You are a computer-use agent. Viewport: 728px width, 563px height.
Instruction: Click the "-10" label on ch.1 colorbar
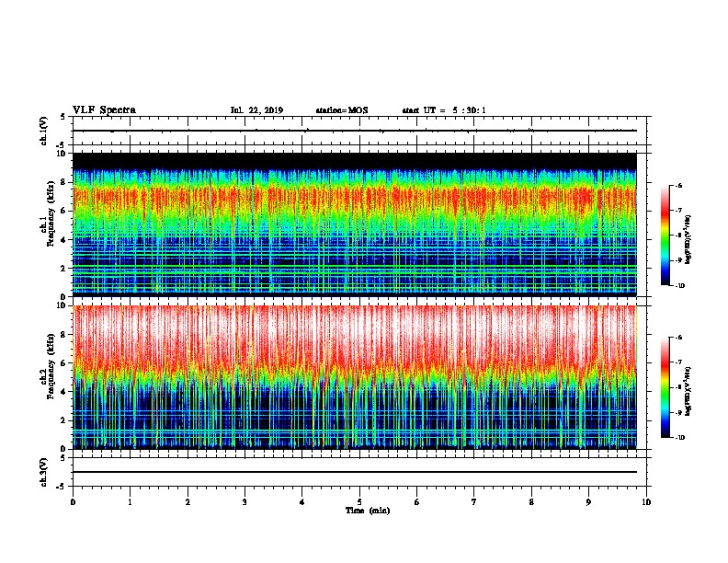[679, 285]
